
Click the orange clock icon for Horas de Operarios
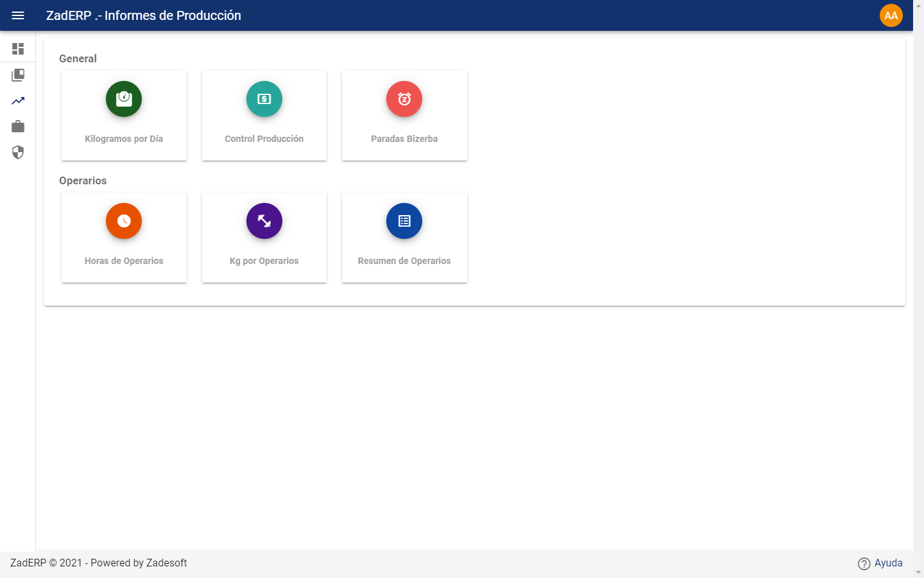[124, 221]
